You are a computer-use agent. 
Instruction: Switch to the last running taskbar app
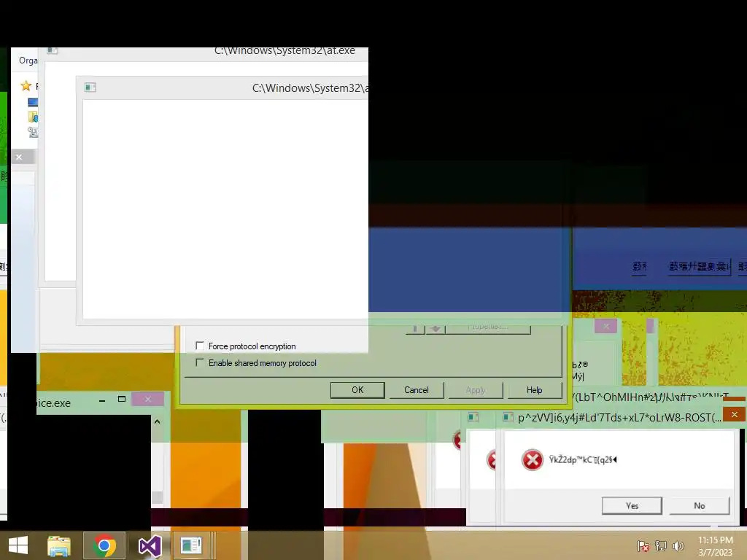192,545
